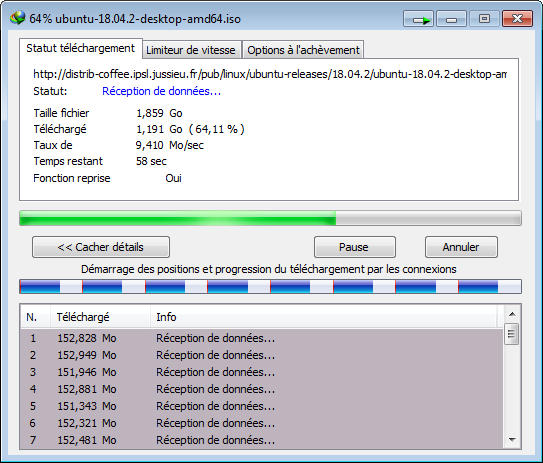
Task: Click the downloaded value 1,191 Go
Action: click(x=159, y=129)
